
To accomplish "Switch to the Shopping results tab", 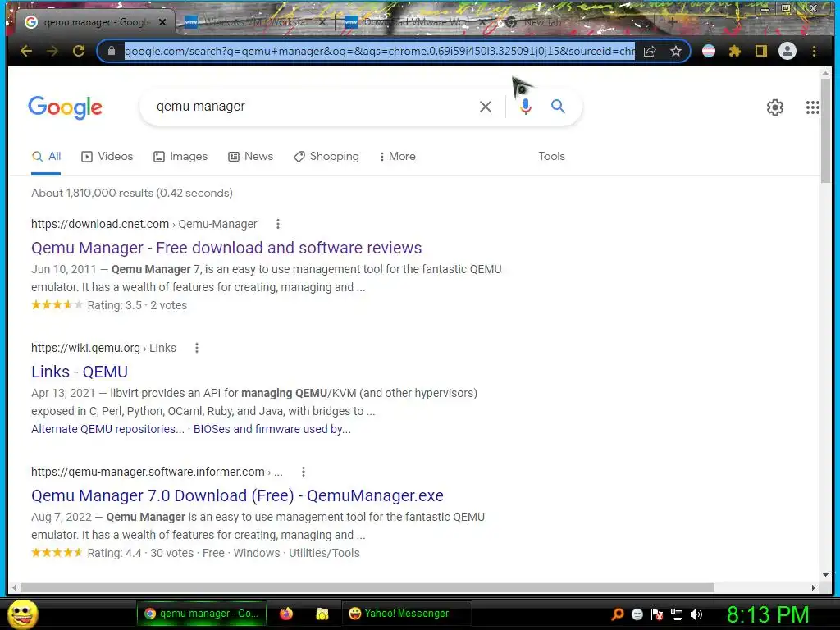I will pos(326,157).
